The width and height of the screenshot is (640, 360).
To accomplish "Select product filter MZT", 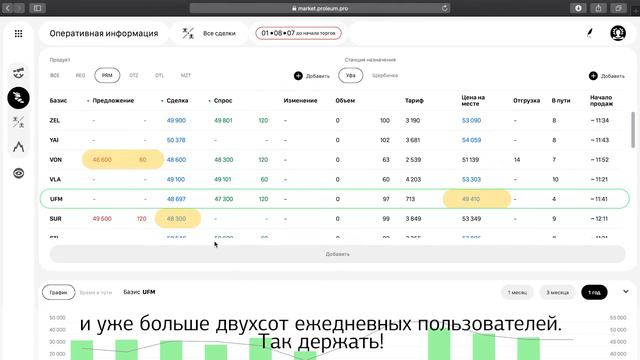I will coord(186,76).
